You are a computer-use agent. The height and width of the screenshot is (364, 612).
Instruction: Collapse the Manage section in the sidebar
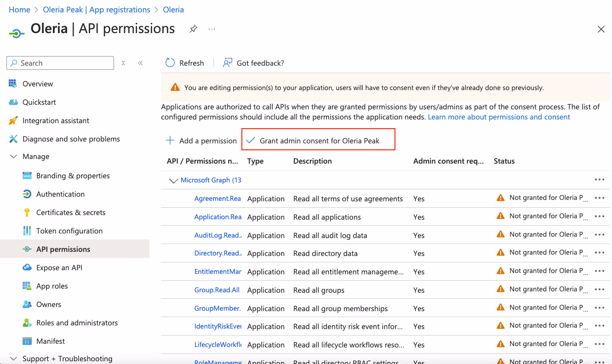tap(13, 157)
